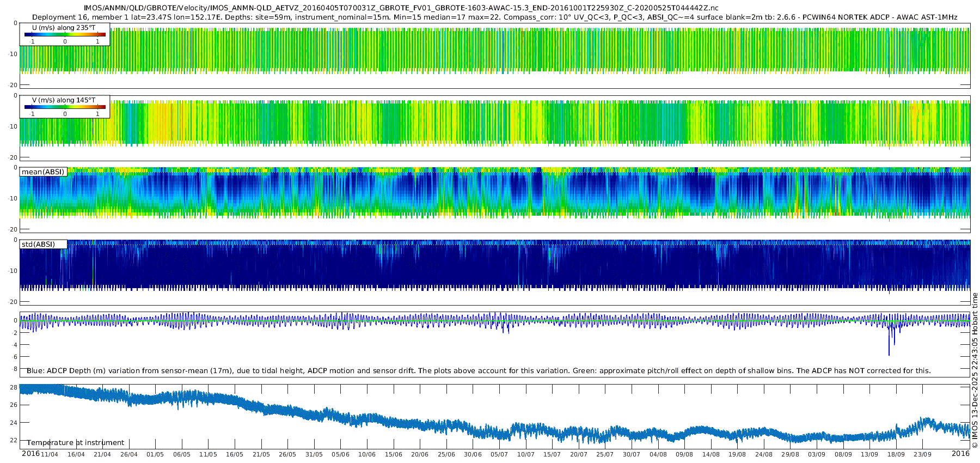980x463 pixels.
Task: Pick the 18/09 date tick
Action: [x=896, y=454]
